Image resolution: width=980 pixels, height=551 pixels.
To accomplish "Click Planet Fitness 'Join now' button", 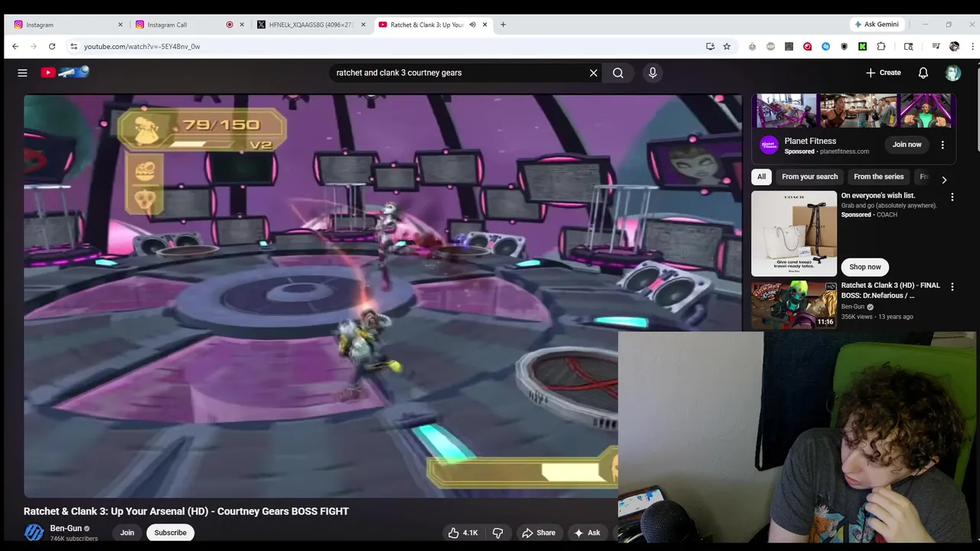I will (x=906, y=145).
